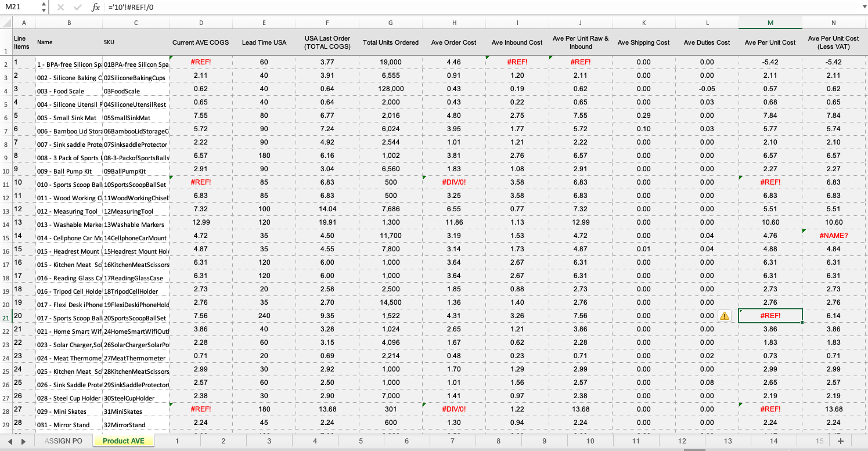Select column D header
This screenshot has width=868, height=451.
click(x=201, y=23)
